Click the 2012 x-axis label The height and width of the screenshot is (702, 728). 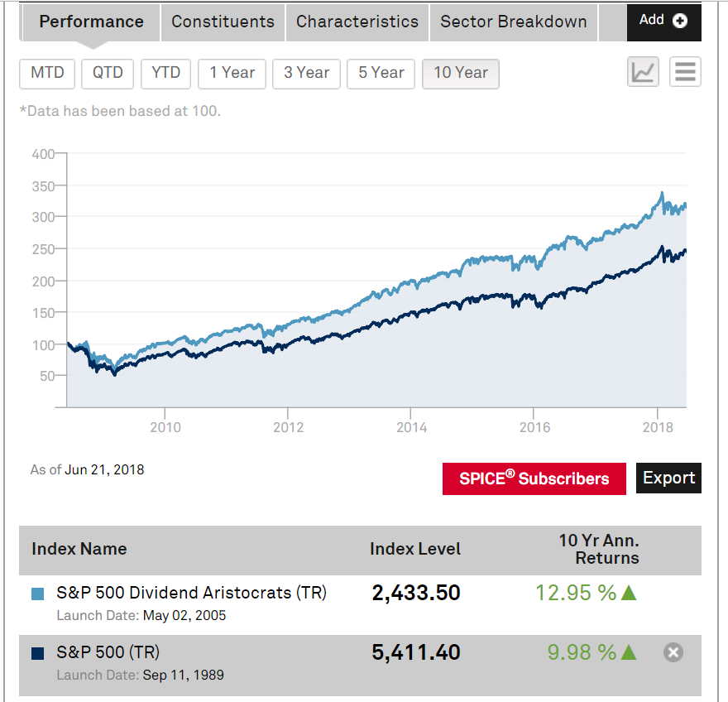[x=289, y=427]
